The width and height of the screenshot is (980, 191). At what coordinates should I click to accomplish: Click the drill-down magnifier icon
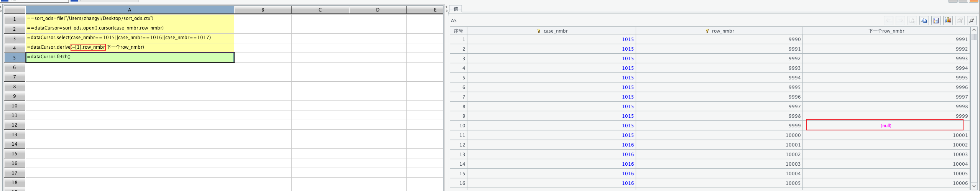click(912, 20)
